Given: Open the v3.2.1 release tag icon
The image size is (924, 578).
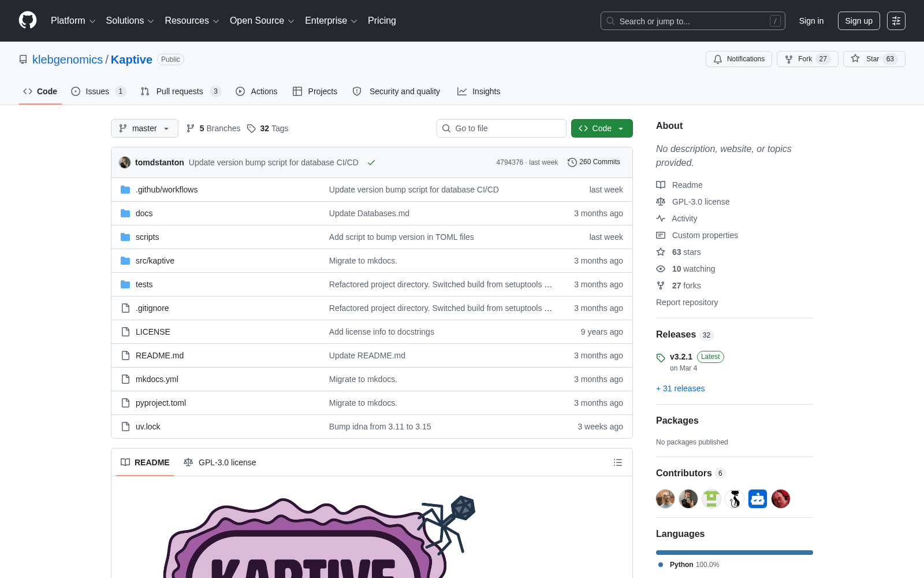Looking at the screenshot, I should (661, 358).
